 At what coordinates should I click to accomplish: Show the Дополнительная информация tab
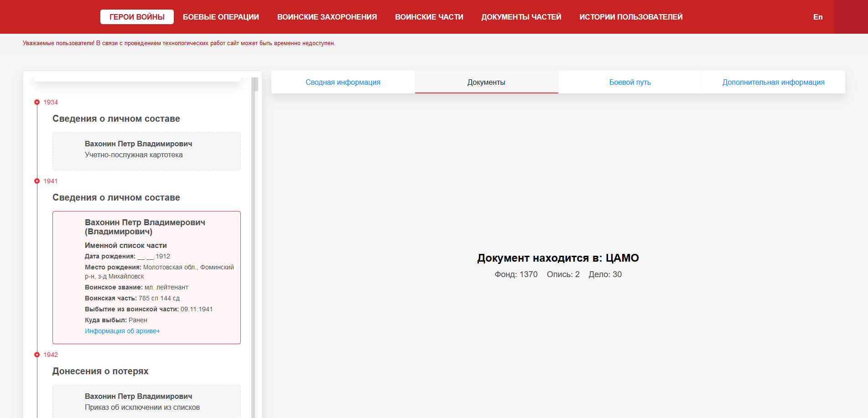pos(773,82)
